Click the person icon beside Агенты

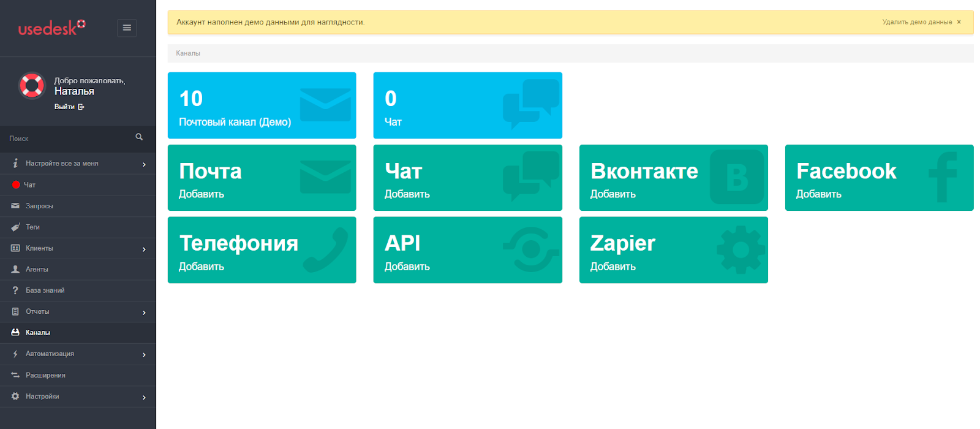point(15,269)
